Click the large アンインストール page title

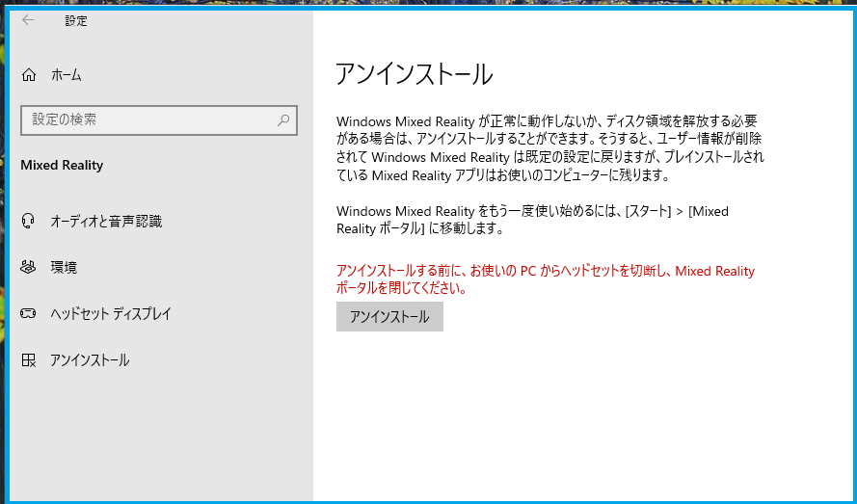(x=414, y=74)
